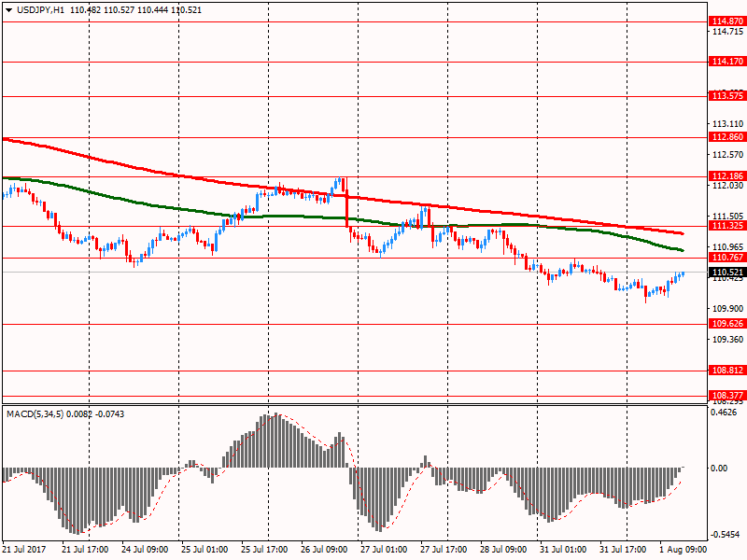Screen dimensions: 747x560
Task: Select the green moving average line end
Action: (x=683, y=250)
